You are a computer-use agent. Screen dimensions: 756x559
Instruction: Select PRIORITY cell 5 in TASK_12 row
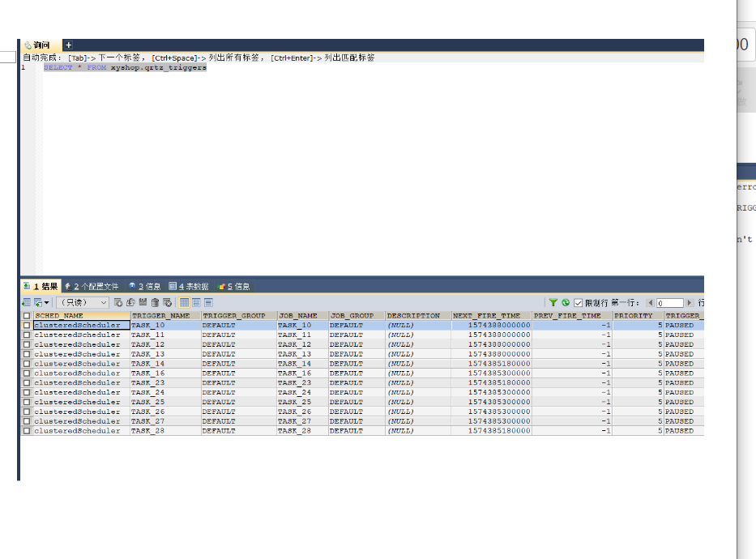click(638, 344)
